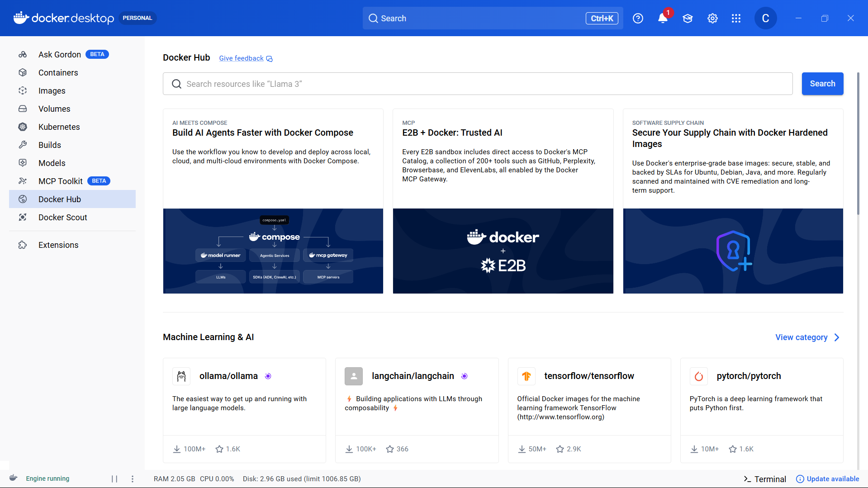Viewport: 868px width, 488px height.
Task: Switch to Kubernetes view
Action: pos(72,127)
